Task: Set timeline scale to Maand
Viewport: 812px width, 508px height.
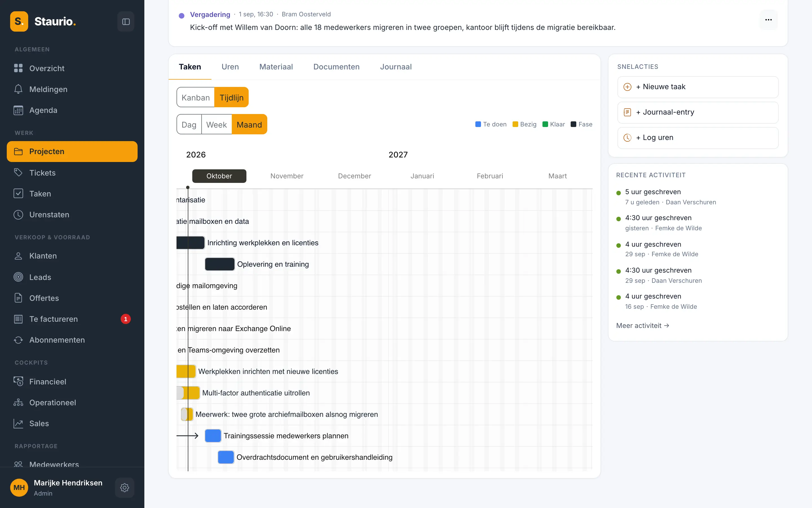Action: pyautogui.click(x=249, y=125)
